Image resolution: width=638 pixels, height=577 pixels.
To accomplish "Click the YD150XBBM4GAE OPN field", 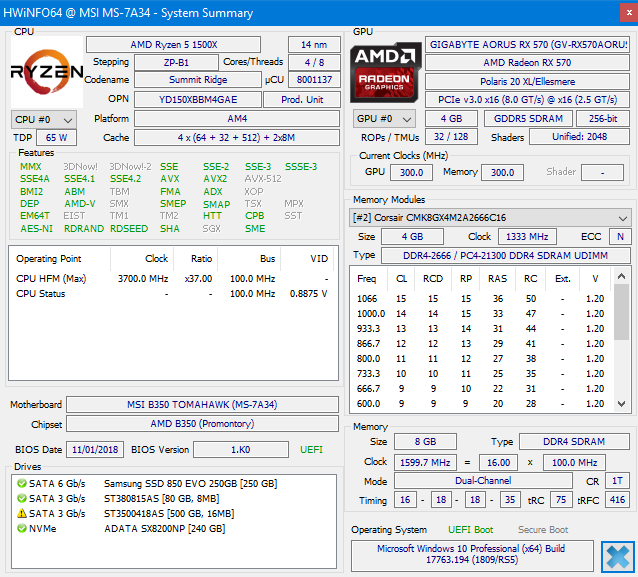I will 198,100.
